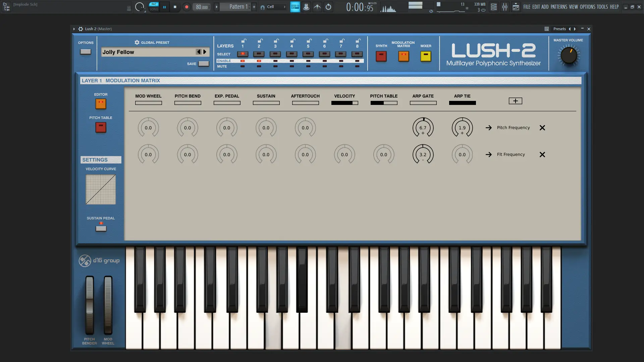Remove the Pitch Frequency modulation row
The image size is (644, 362).
[542, 128]
